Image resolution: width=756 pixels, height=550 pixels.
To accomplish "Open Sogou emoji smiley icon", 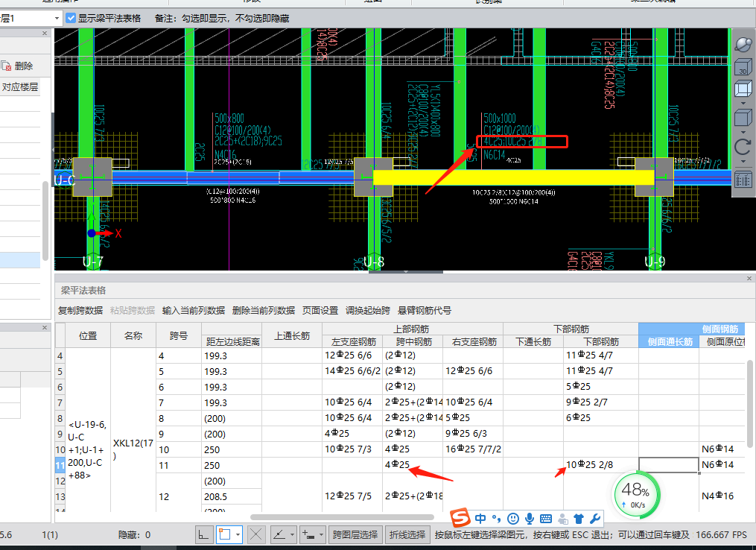I will [x=513, y=519].
